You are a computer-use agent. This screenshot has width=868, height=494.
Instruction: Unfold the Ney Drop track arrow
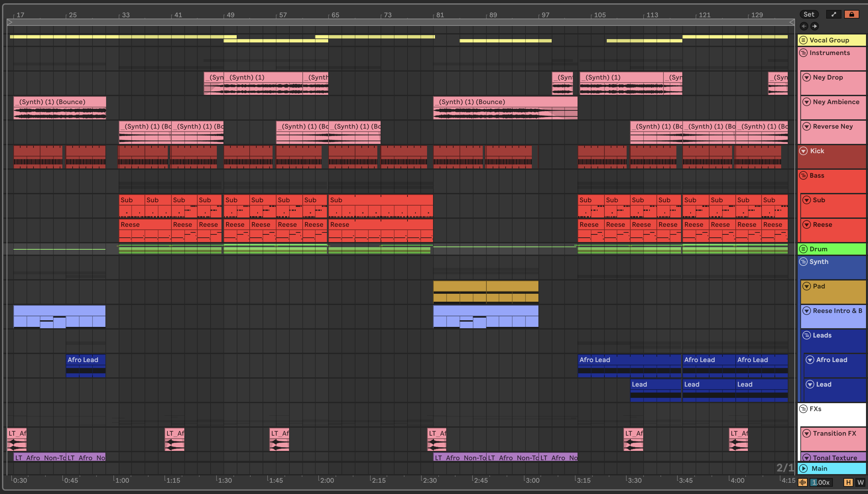[x=806, y=77]
